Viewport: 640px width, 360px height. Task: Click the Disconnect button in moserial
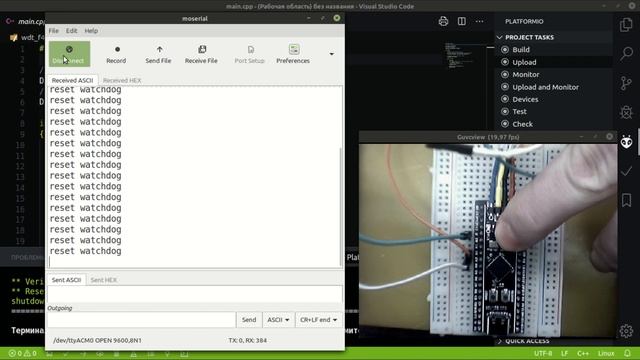tap(69, 54)
